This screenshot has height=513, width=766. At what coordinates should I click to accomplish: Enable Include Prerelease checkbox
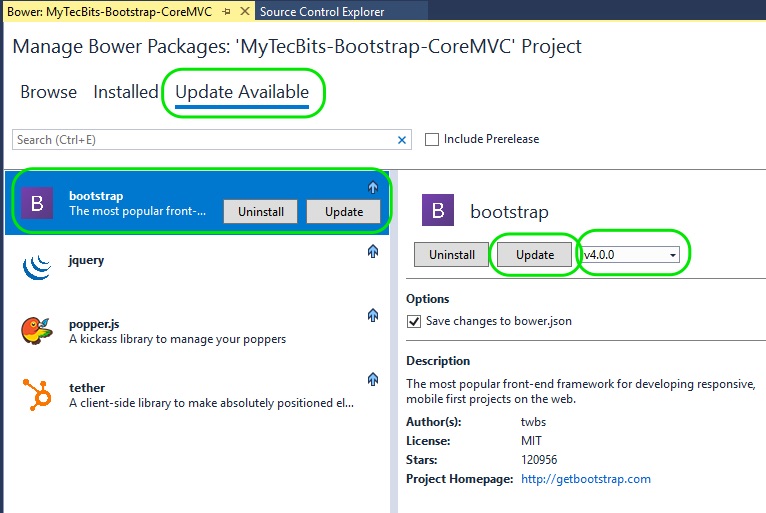tap(432, 139)
